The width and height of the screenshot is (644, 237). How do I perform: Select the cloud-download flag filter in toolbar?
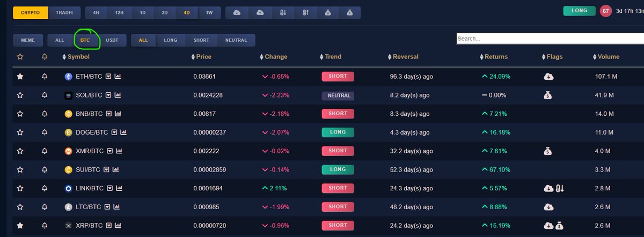pos(237,13)
